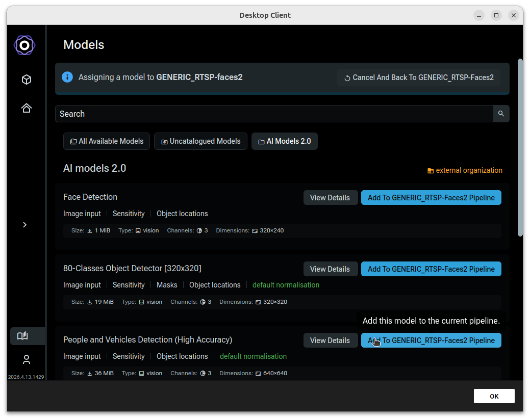Add People and Vehicles Detection to pipeline
This screenshot has width=530, height=420.
[x=432, y=340]
